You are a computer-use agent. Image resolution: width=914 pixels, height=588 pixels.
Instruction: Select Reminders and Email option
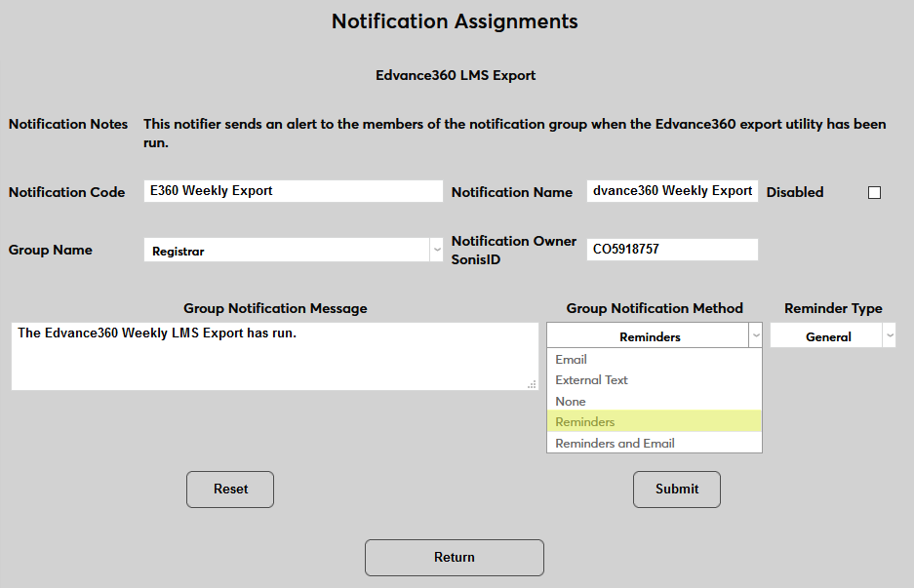(654, 443)
